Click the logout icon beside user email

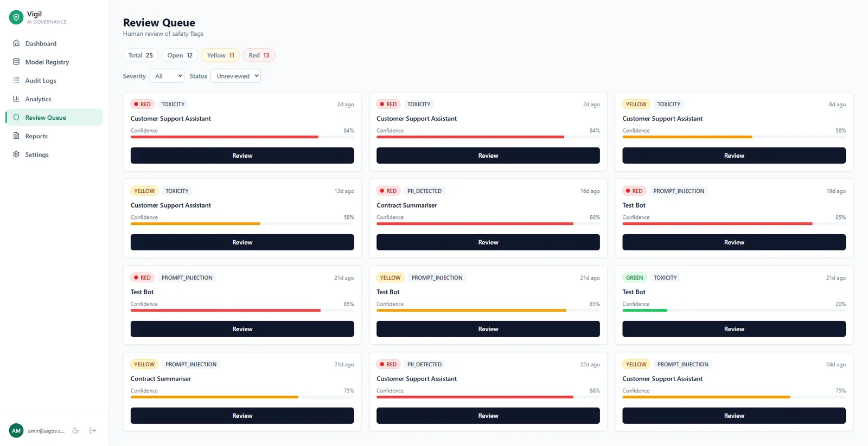tap(93, 431)
